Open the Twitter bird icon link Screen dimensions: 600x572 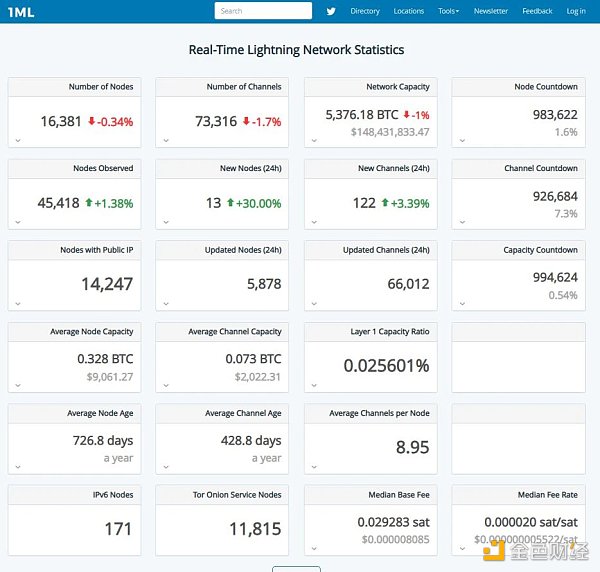[x=331, y=11]
